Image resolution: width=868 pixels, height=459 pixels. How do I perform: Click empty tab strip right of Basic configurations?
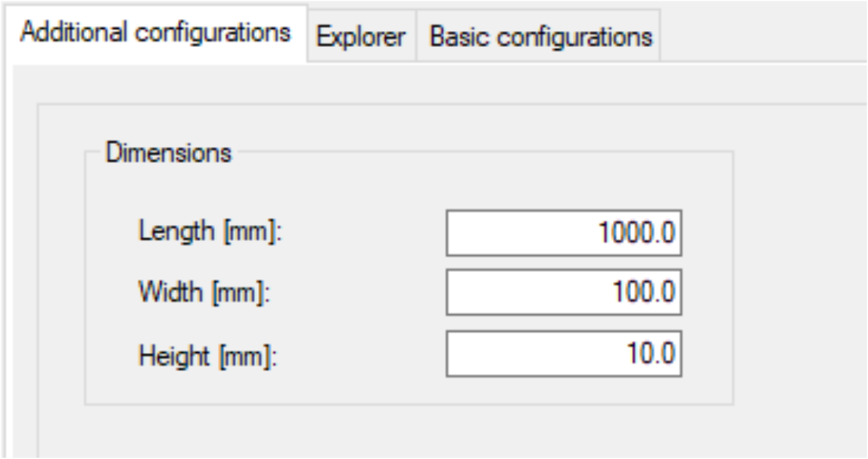[757, 36]
